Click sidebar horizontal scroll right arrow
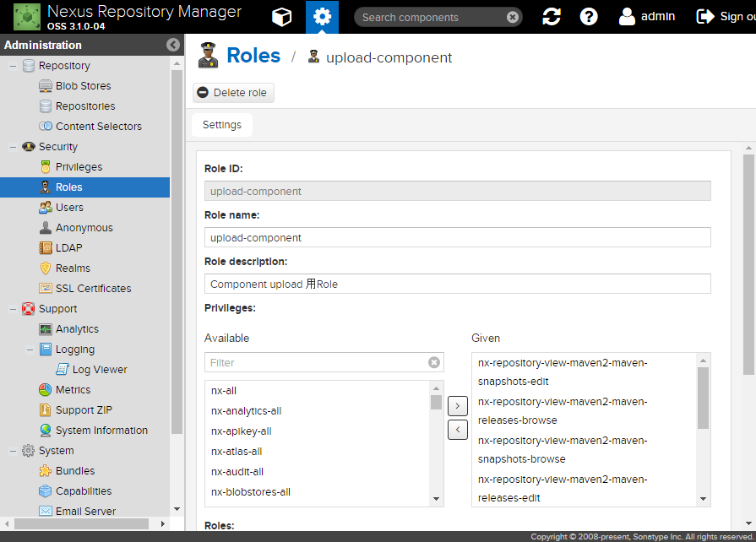This screenshot has width=756, height=542. pyautogui.click(x=163, y=523)
